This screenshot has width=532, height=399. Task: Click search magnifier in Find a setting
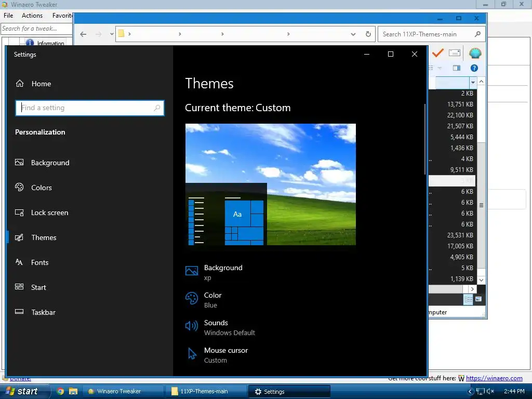pos(157,108)
